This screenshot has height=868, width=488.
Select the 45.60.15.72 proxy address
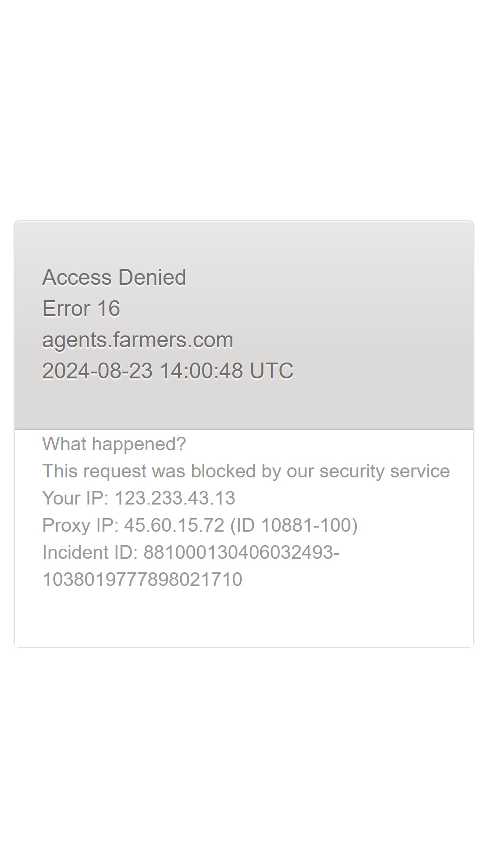coord(174,525)
